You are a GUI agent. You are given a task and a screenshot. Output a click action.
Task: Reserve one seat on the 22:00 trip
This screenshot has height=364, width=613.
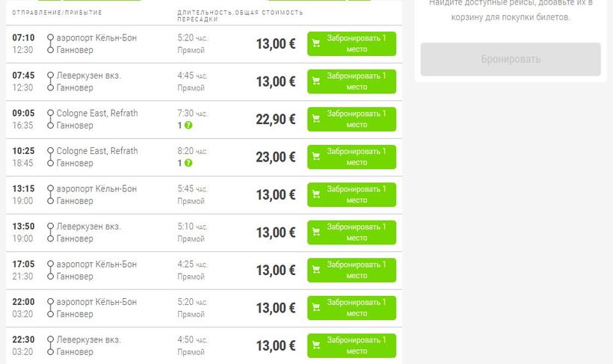[351, 308]
